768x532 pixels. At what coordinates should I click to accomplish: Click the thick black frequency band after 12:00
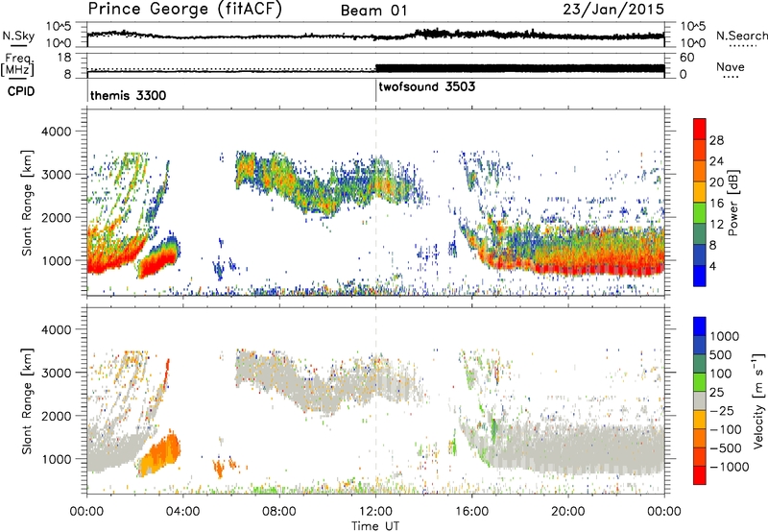520,68
